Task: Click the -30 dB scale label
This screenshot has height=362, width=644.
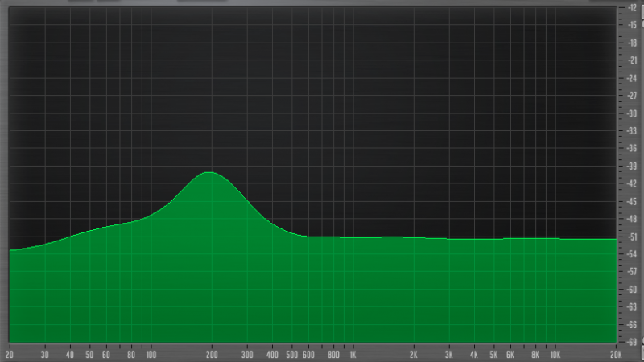Action: pos(632,113)
